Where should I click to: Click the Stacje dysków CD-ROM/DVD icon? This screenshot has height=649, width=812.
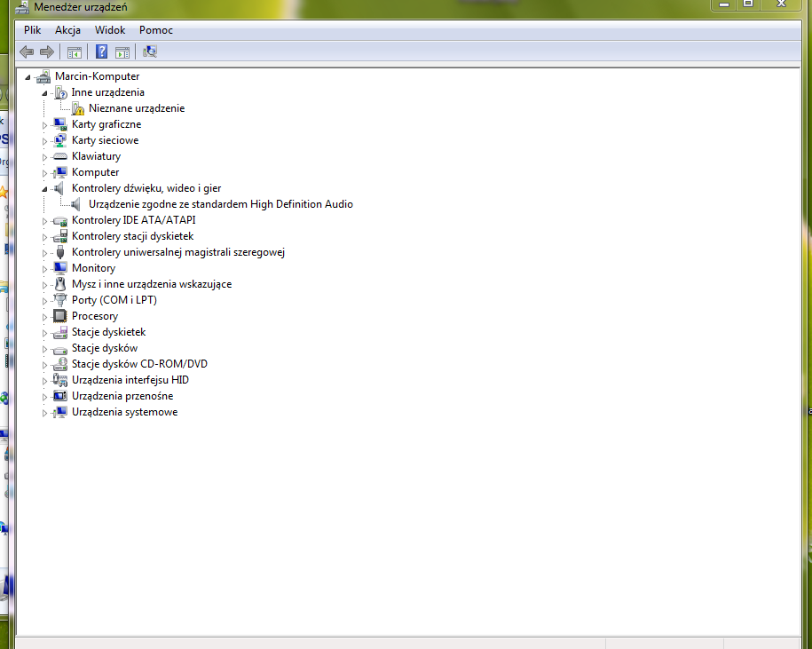point(60,364)
